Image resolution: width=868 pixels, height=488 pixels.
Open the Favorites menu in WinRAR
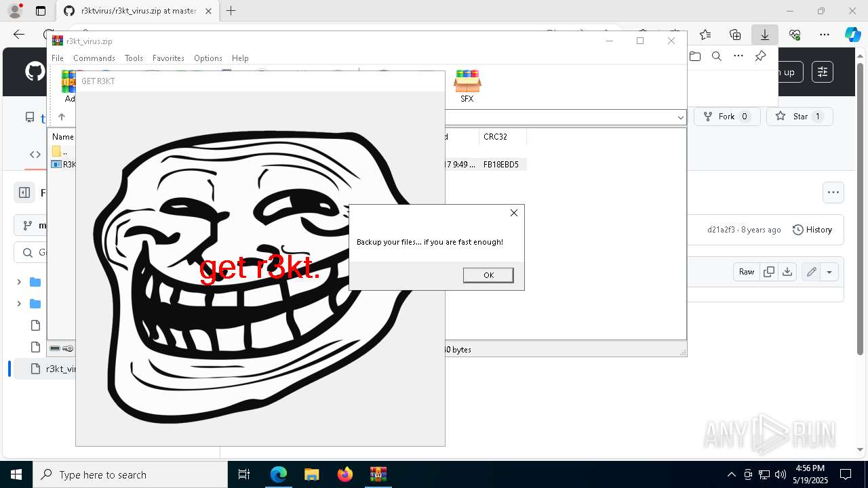(x=168, y=58)
